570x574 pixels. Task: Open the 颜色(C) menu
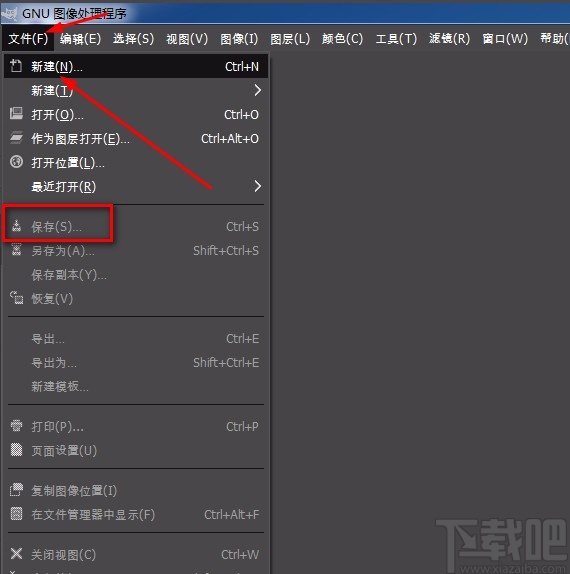point(342,38)
